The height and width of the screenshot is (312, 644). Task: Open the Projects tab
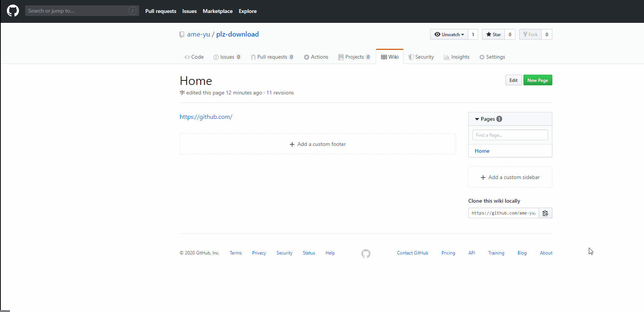354,57
